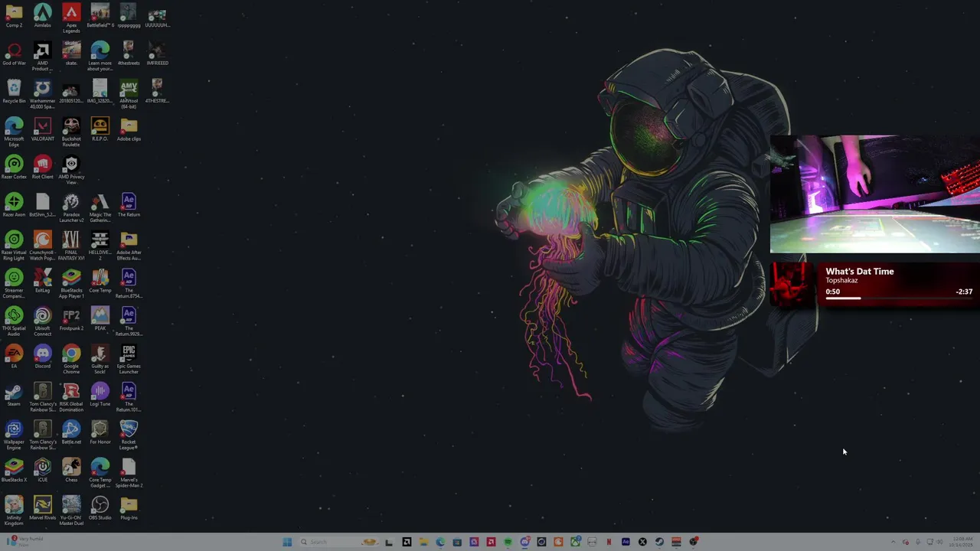Select the Battlefield 6 desktop icon
This screenshot has height=551, width=980.
pyautogui.click(x=100, y=16)
